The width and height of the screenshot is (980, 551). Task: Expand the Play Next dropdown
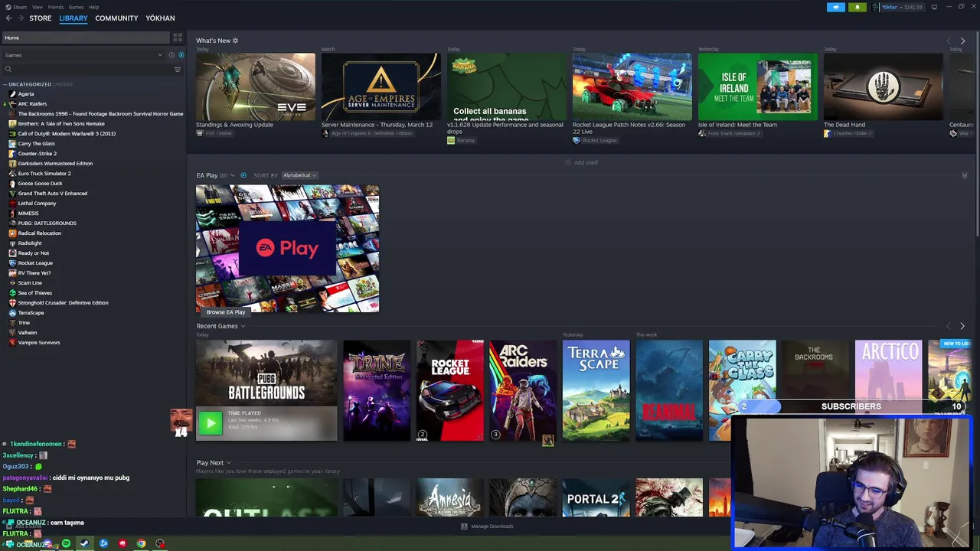tap(228, 463)
